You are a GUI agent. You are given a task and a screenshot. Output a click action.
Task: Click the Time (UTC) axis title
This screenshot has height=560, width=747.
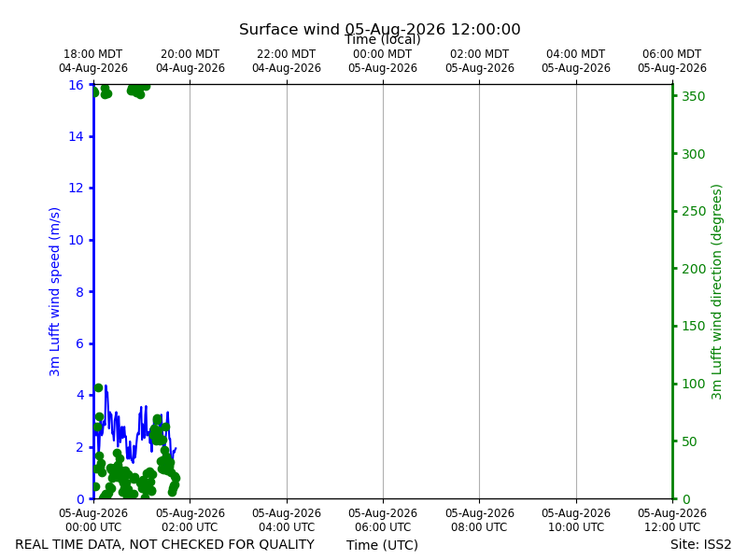[x=382, y=545]
